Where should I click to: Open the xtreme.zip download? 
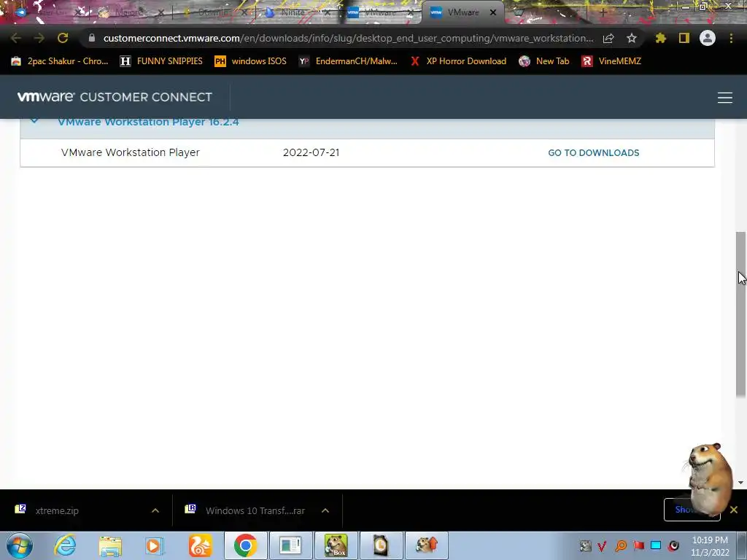[57, 510]
